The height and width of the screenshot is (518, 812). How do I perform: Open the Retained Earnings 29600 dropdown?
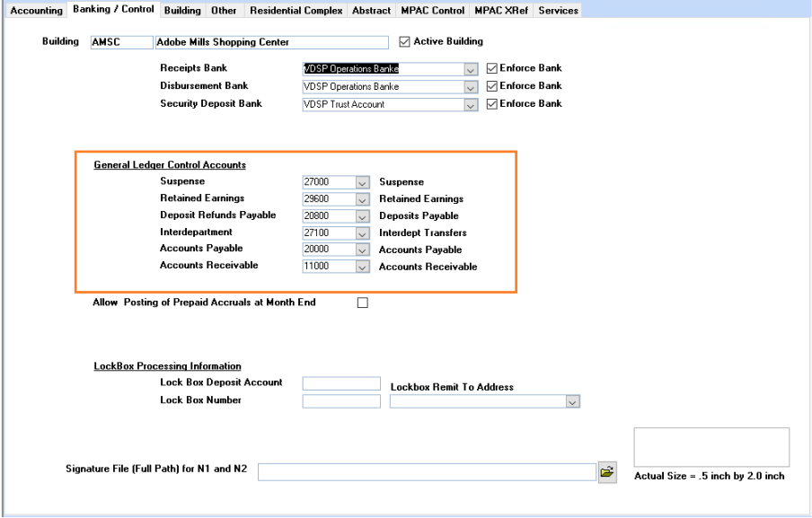click(362, 199)
